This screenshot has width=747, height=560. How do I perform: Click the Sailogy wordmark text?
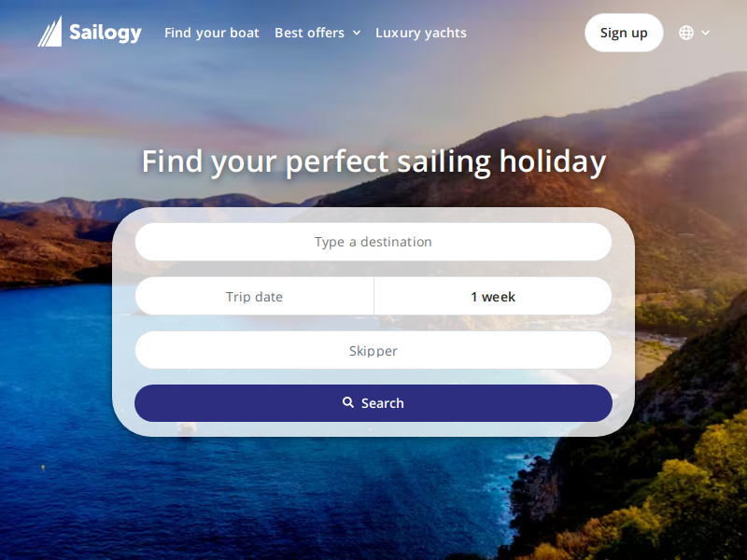coord(106,33)
